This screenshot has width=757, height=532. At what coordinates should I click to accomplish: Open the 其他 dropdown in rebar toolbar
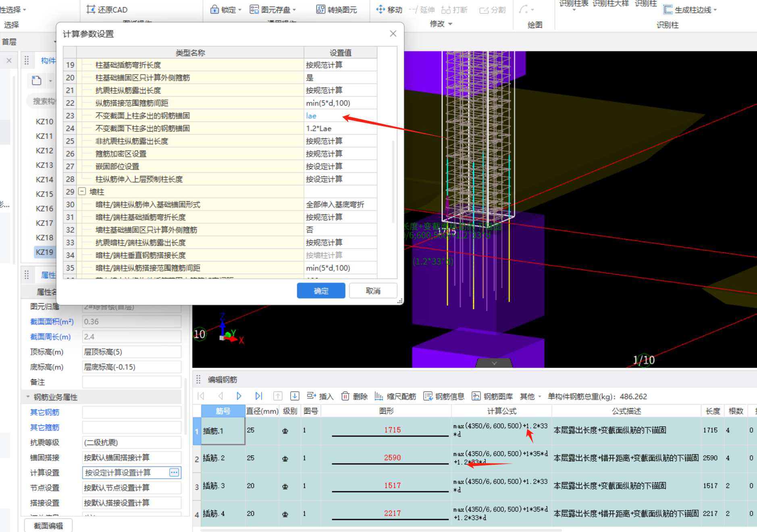tap(530, 397)
